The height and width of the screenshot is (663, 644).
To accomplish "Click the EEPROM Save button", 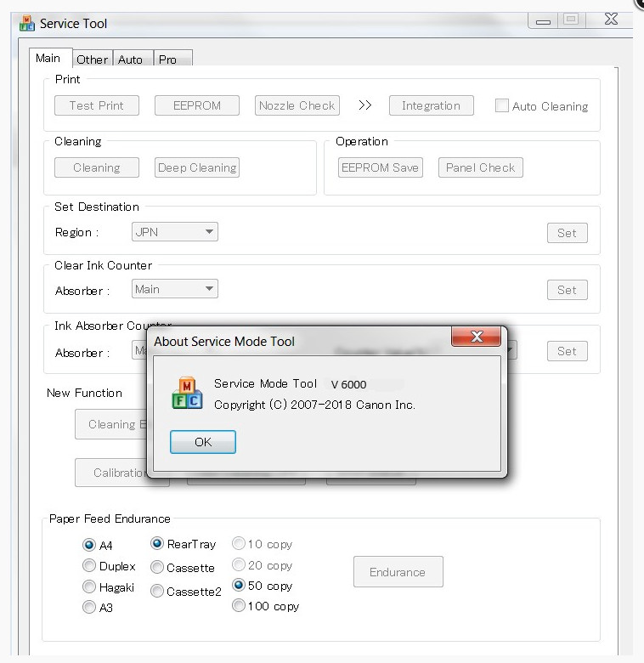I will [381, 167].
